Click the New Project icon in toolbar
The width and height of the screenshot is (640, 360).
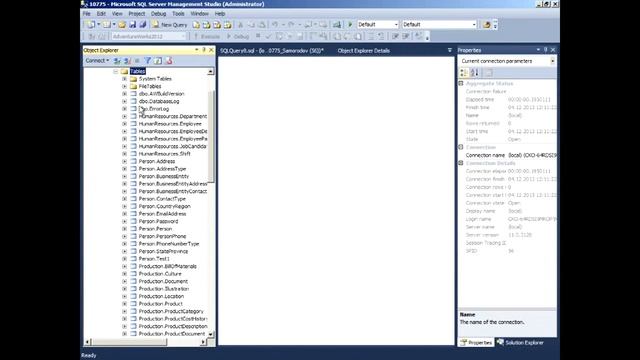pyautogui.click(x=91, y=25)
